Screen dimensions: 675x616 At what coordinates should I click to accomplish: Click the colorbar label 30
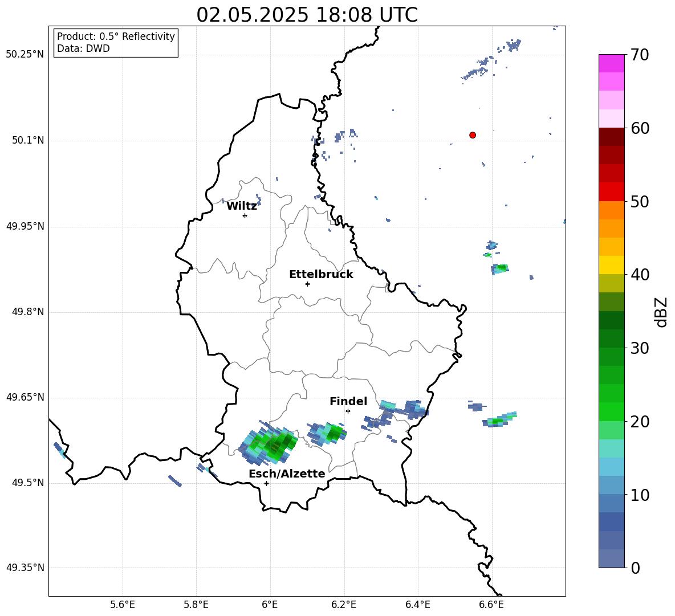(x=640, y=348)
